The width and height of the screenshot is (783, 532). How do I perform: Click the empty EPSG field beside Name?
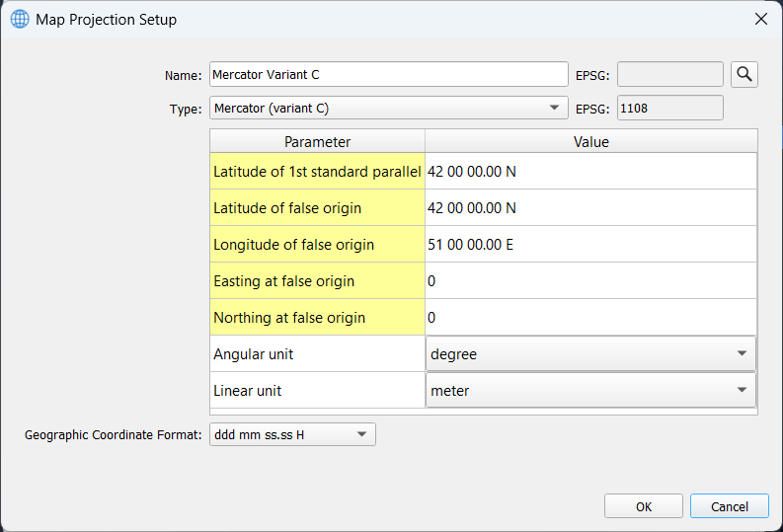click(x=670, y=74)
